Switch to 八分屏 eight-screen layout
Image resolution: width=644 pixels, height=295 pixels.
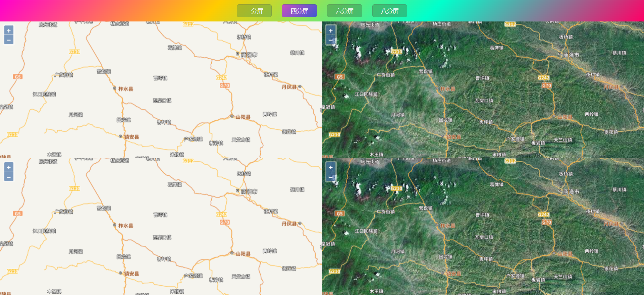pyautogui.click(x=390, y=11)
